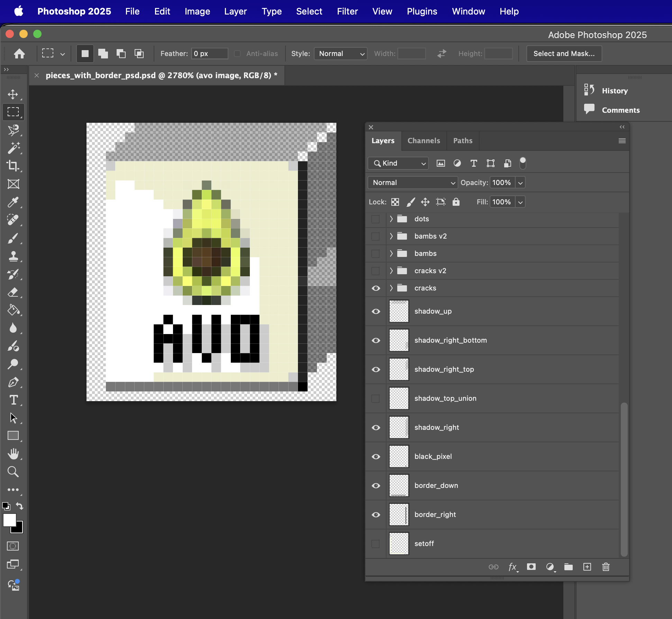Select the Eraser tool
Screen dimensions: 672x619
point(13,292)
